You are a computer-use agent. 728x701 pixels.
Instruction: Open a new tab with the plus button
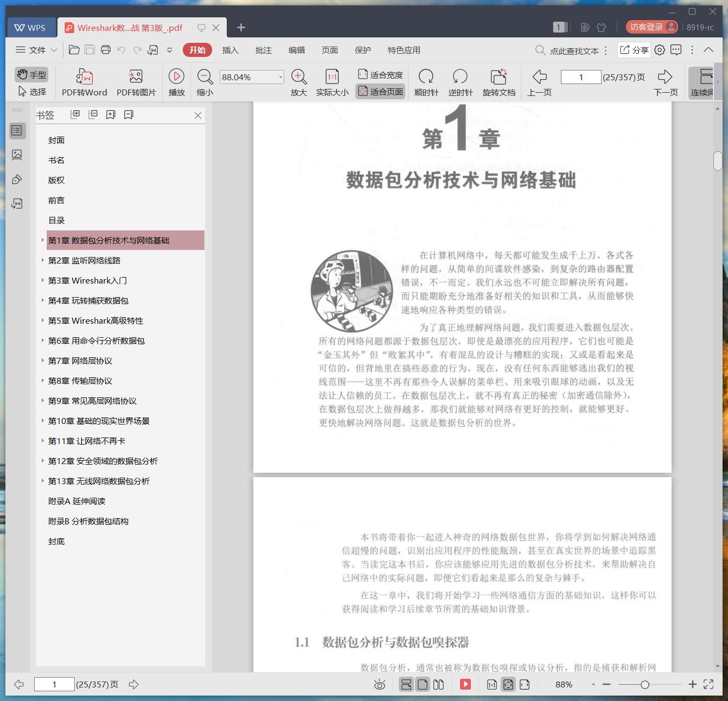point(241,27)
